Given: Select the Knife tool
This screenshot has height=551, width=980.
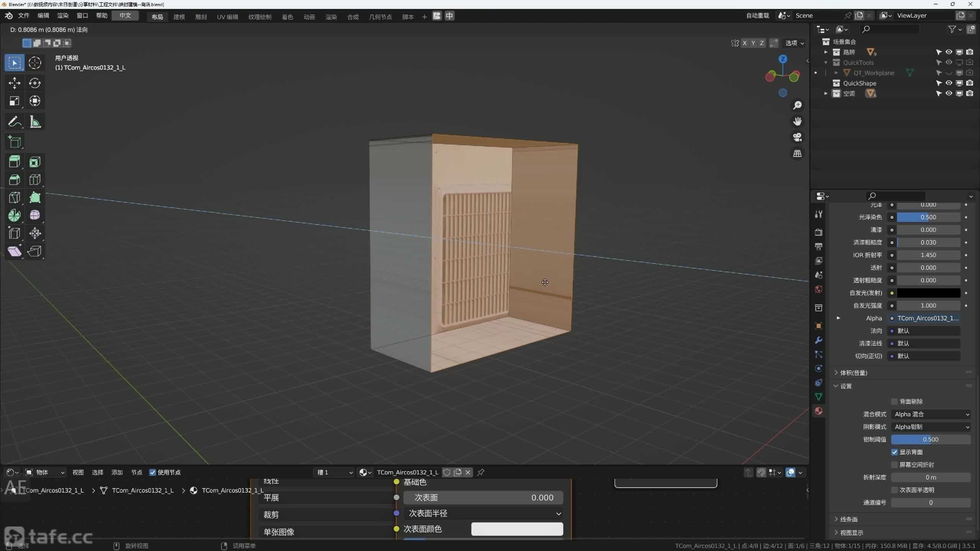Looking at the screenshot, I should (15, 197).
